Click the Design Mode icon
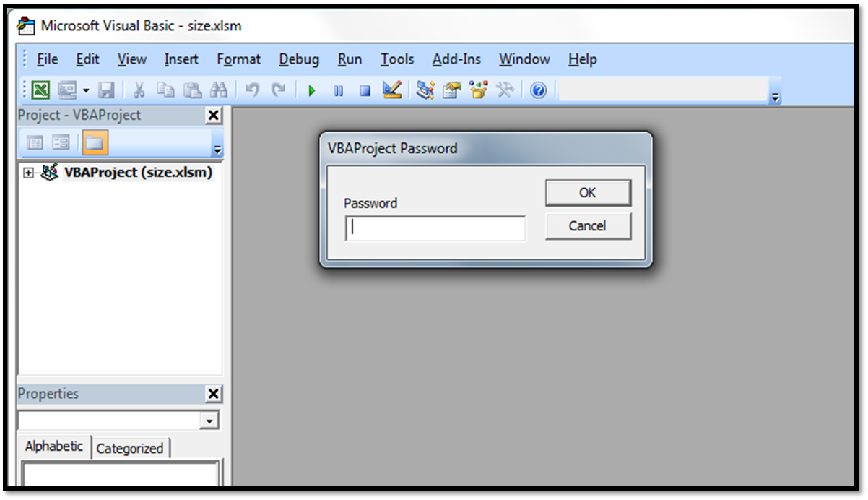The width and height of the screenshot is (868, 500). point(391,90)
